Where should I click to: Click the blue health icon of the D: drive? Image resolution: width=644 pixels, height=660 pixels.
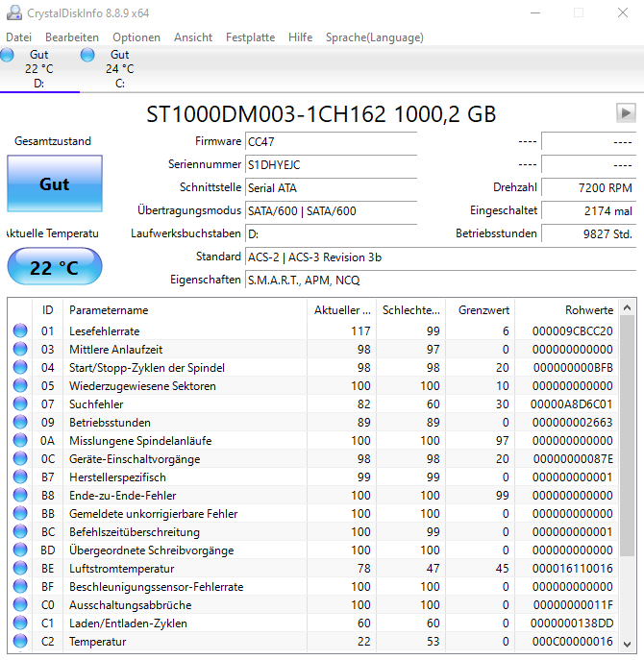click(7, 55)
